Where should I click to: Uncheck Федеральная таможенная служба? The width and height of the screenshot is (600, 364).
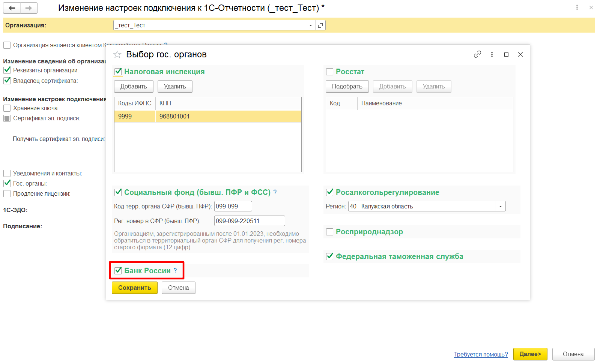click(330, 256)
